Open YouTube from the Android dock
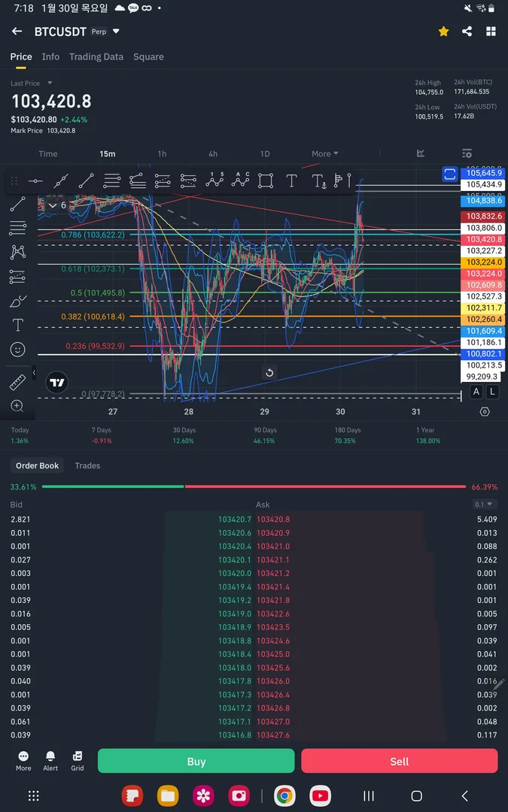This screenshot has height=812, width=508. pyautogui.click(x=321, y=796)
